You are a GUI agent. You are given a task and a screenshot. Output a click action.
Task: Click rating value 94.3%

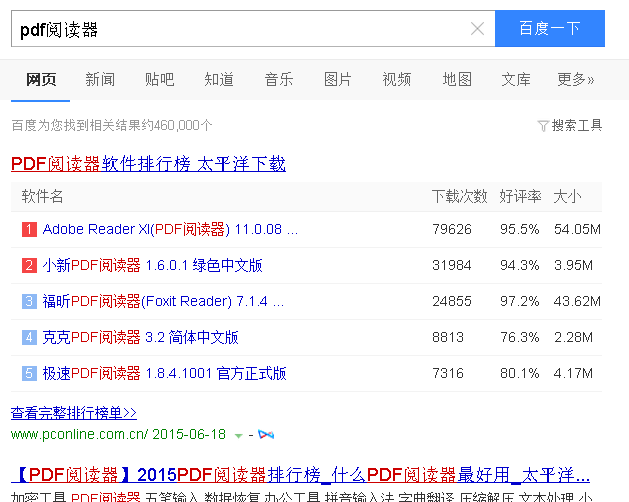(519, 266)
